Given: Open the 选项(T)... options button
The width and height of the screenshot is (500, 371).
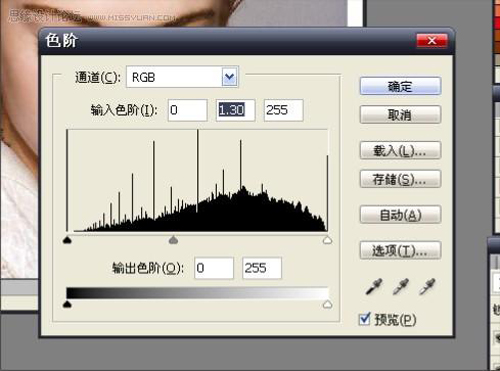Looking at the screenshot, I should point(400,250).
